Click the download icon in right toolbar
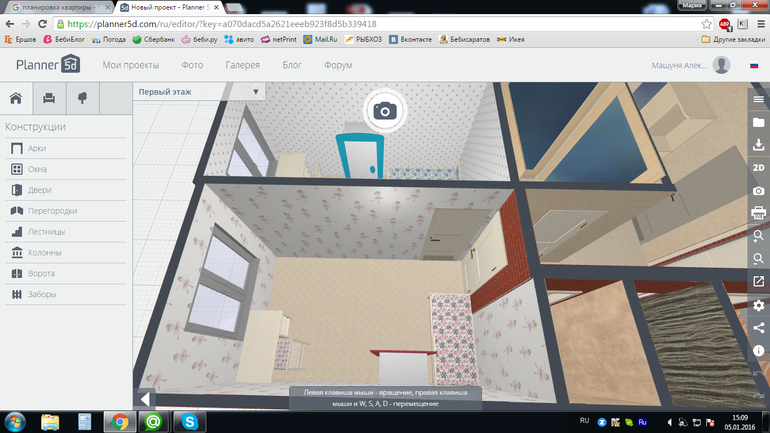 click(x=759, y=145)
